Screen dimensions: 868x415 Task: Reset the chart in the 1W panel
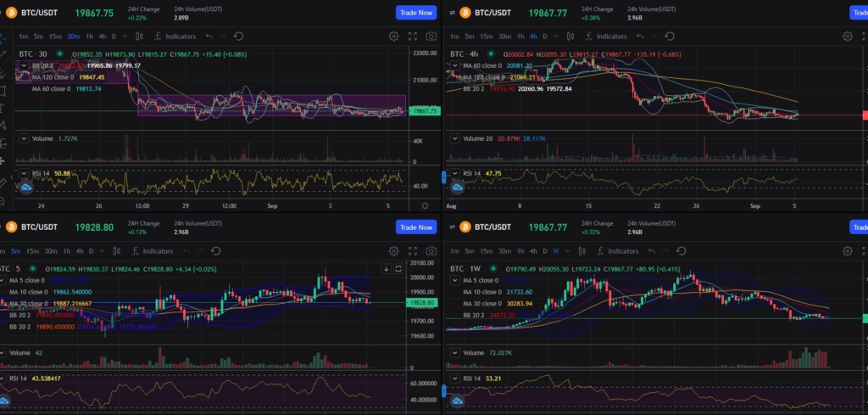point(681,251)
